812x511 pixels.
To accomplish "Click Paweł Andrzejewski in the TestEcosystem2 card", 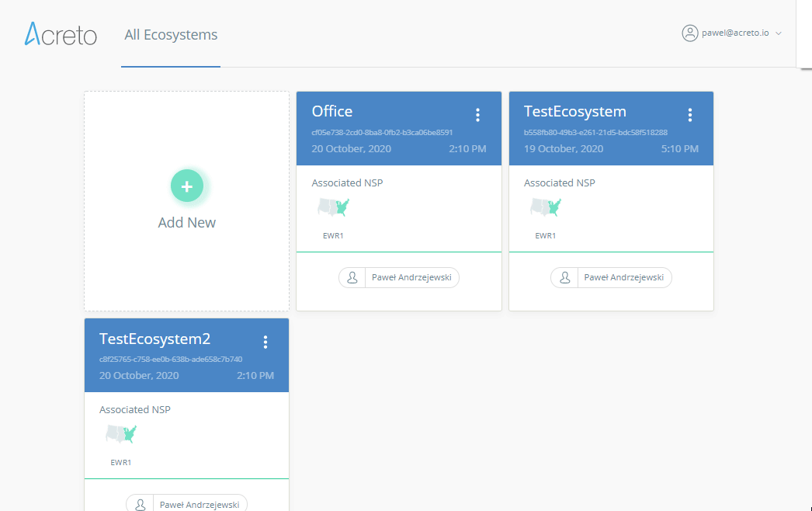I will click(x=200, y=505).
